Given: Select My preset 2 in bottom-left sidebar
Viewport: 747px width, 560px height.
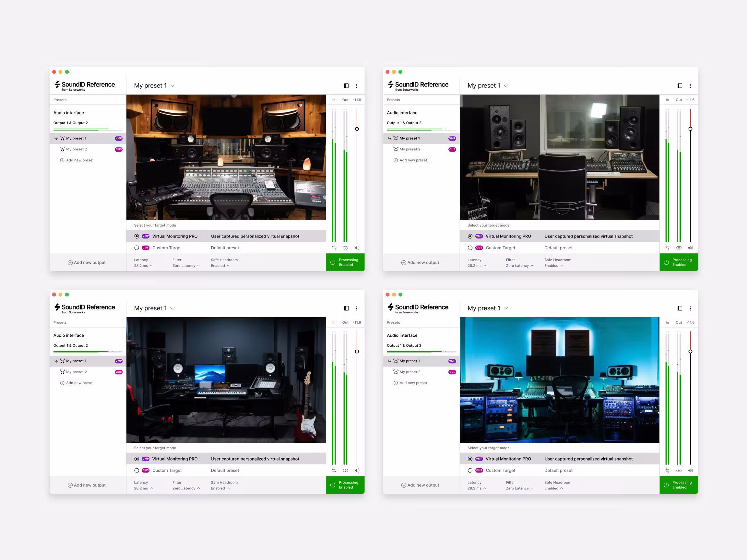Looking at the screenshot, I should (x=88, y=372).
